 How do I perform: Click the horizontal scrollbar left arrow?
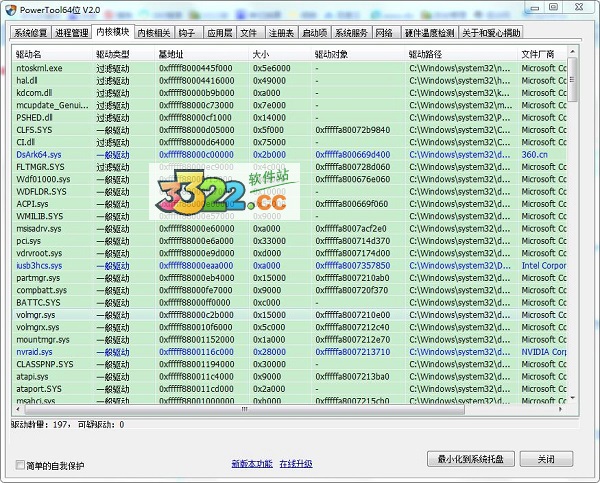click(18, 409)
